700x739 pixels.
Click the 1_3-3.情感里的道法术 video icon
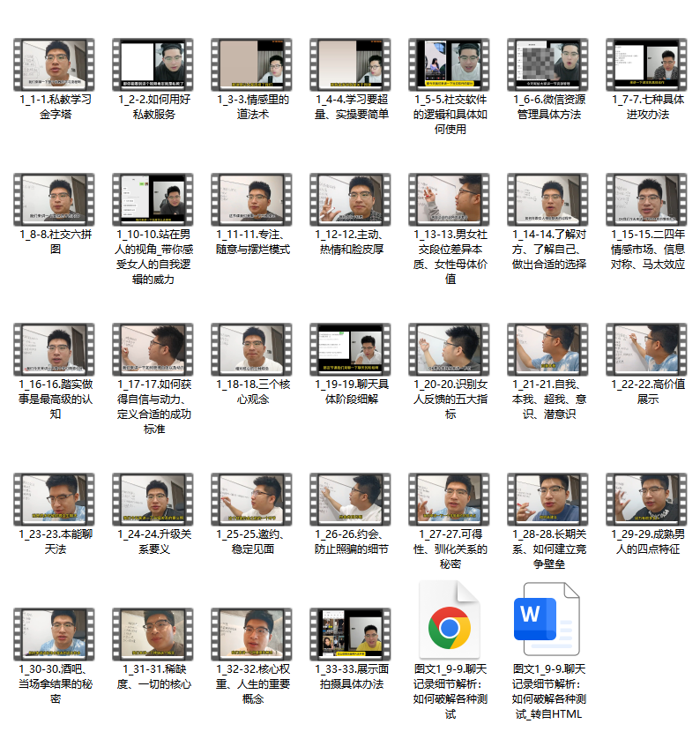pos(251,64)
